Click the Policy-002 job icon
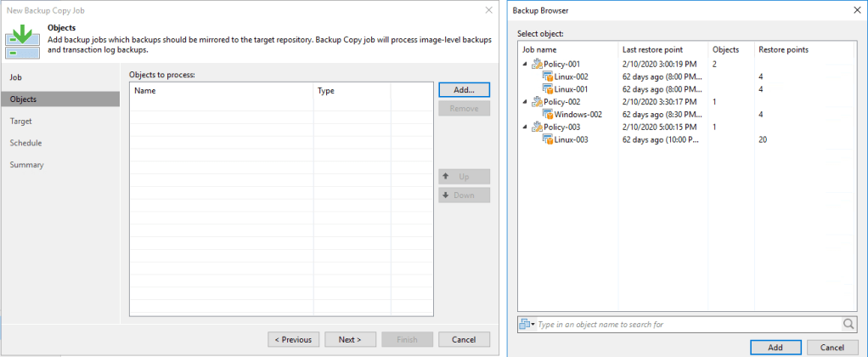Screen dimensions: 868x357 coord(537,102)
